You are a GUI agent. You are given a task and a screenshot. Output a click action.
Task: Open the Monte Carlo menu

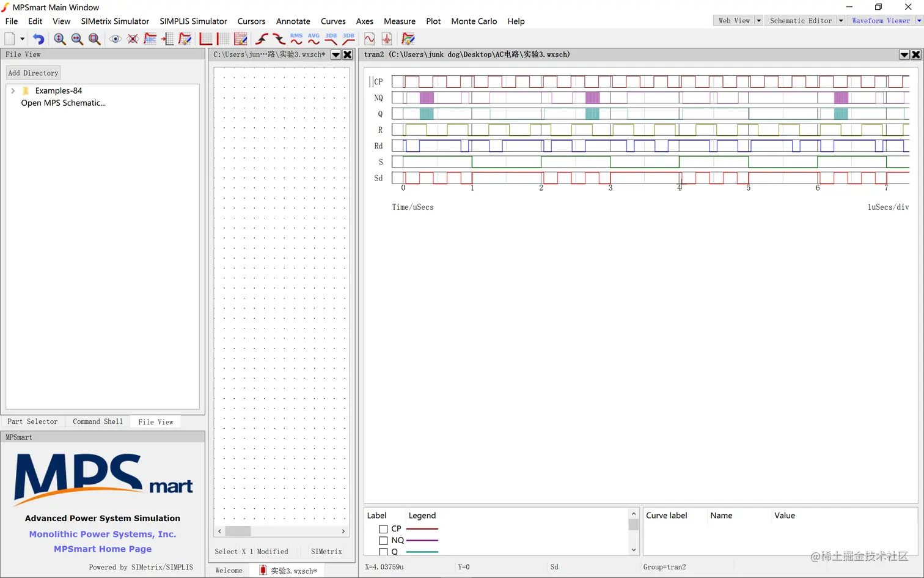474,21
